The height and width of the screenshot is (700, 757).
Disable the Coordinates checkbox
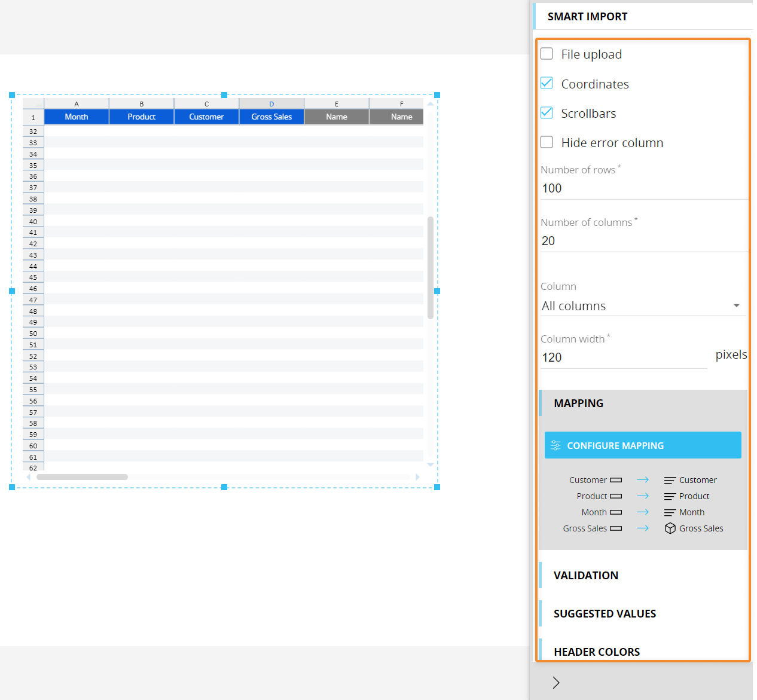pos(546,83)
